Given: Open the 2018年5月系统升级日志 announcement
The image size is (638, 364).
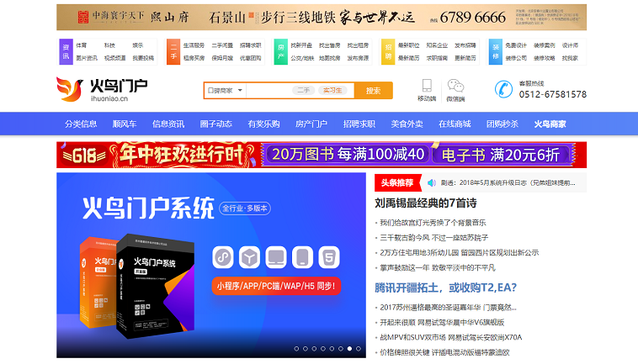Looking at the screenshot, I should (508, 183).
